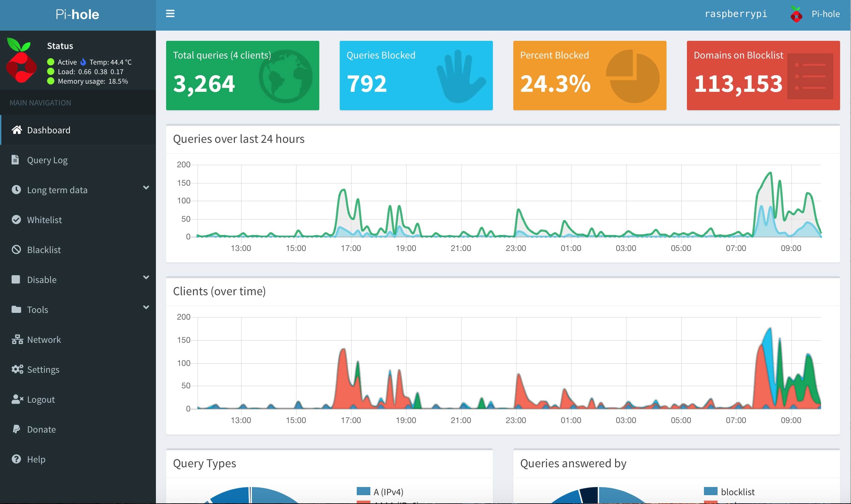Expand the Disable menu chevron
Image resolution: width=851 pixels, height=504 pixels.
[146, 278]
